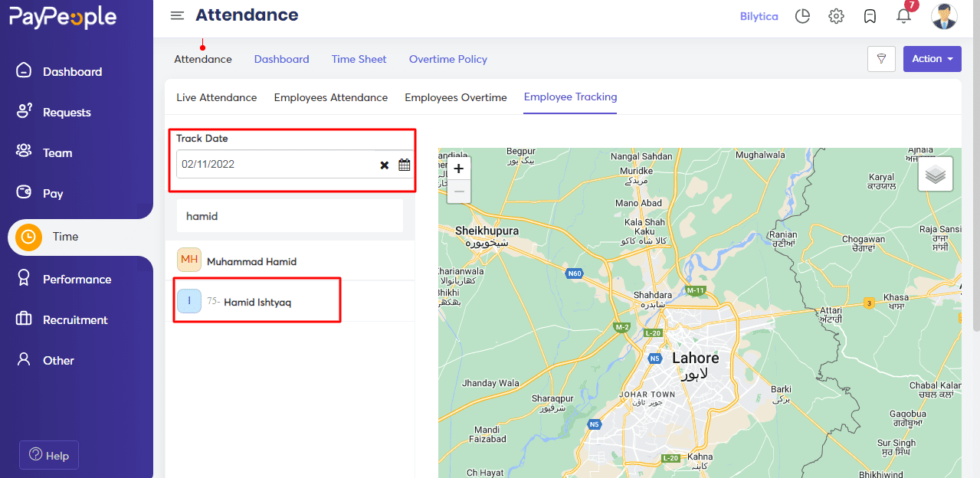
Task: Open the map layers control
Action: 936,175
